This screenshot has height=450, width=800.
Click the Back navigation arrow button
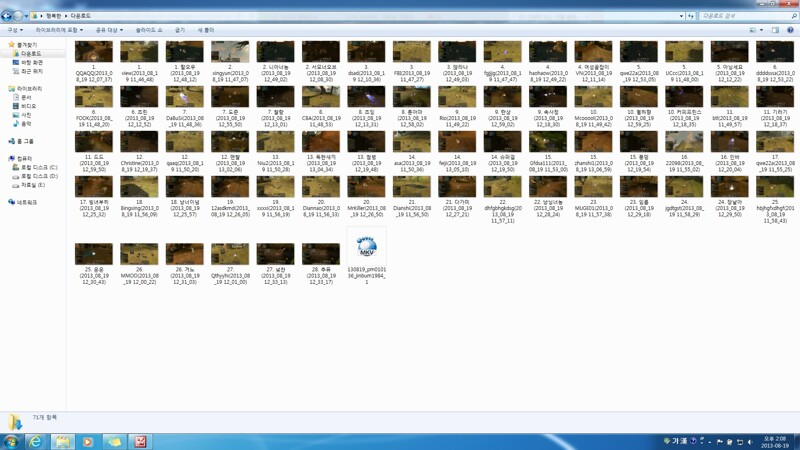coord(7,16)
